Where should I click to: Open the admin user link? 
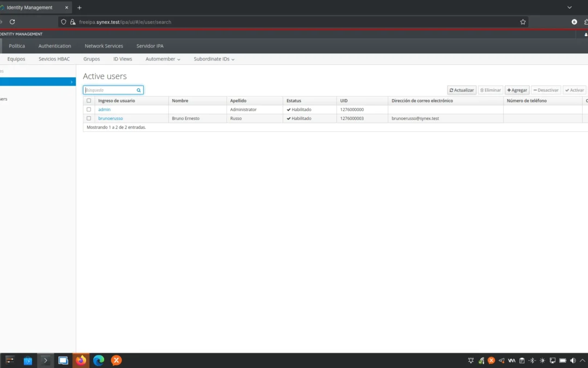click(x=104, y=109)
